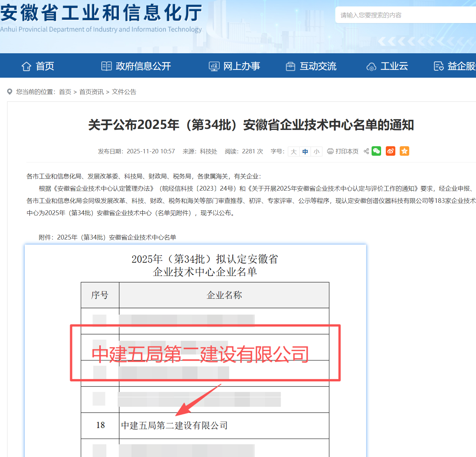Click the 工业云 cloud icon

pos(371,66)
